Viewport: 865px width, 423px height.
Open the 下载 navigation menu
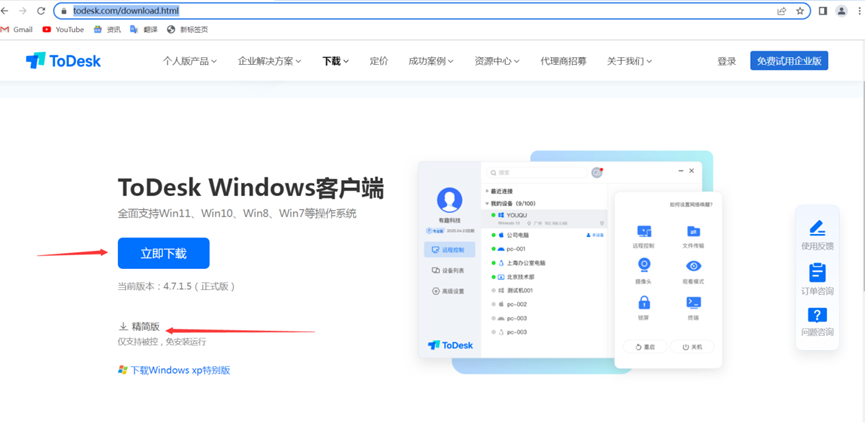[x=335, y=61]
